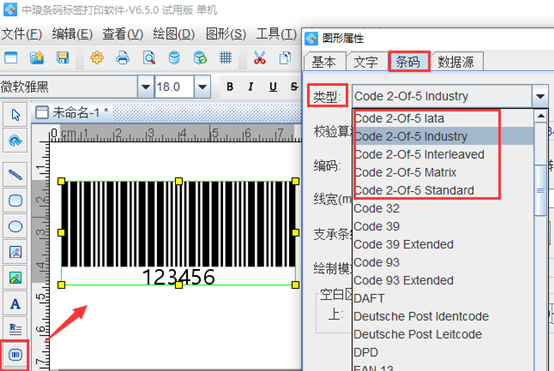
Task: Copy selection with the copy icon
Action: [x=285, y=58]
